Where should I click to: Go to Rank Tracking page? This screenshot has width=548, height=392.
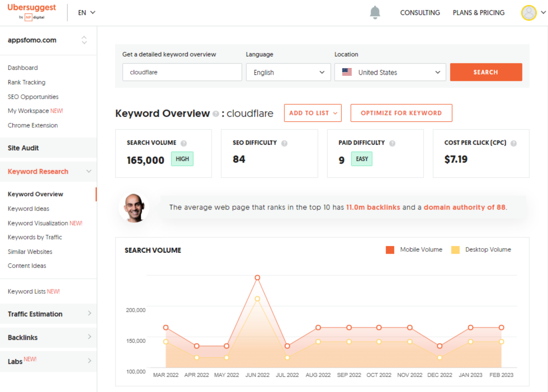click(26, 82)
